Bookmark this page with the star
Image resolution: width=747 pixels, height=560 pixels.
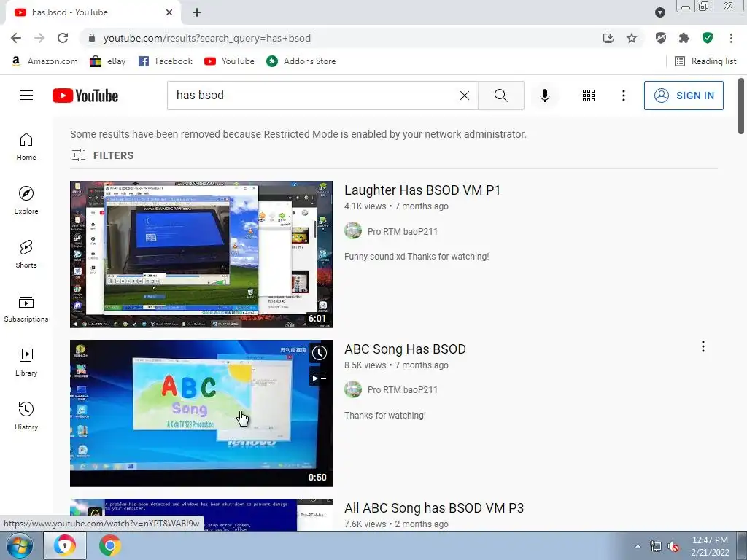632,38
